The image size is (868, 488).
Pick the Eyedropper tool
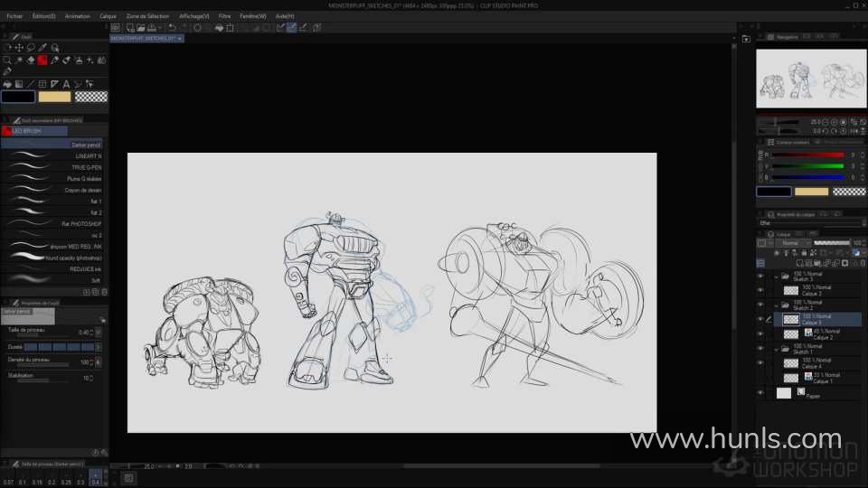42,48
